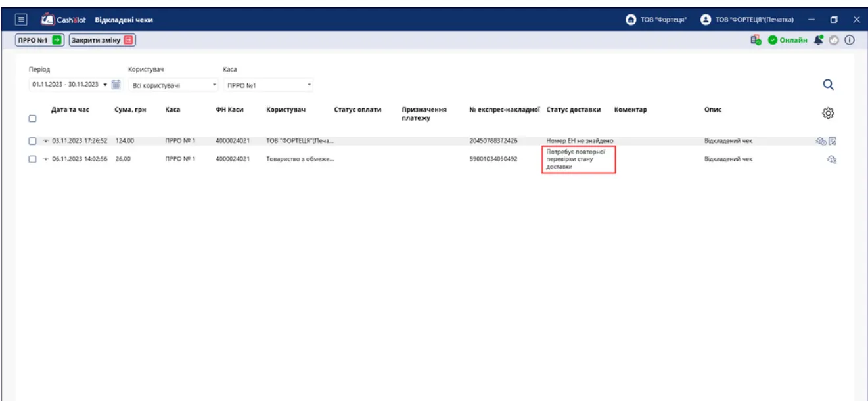Check the 06.11.2023 14:02:56 row checkbox
This screenshot has height=401, width=868.
pos(32,159)
